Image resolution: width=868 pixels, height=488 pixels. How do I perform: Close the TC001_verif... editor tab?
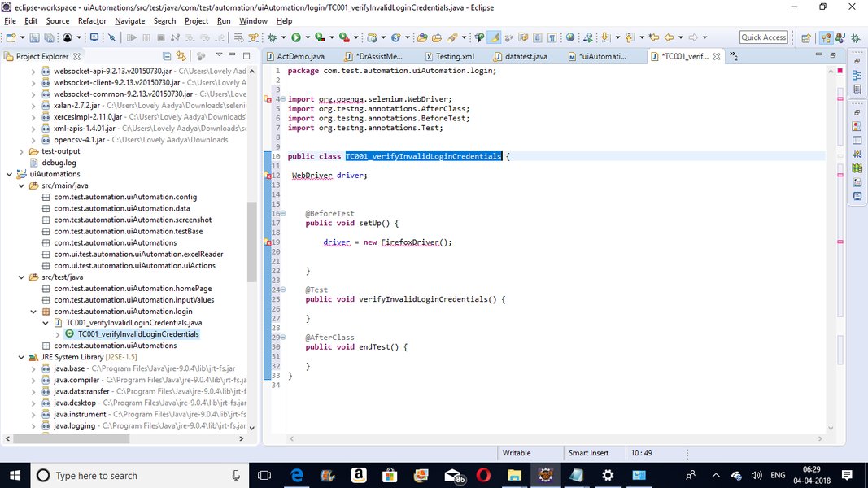[717, 56]
